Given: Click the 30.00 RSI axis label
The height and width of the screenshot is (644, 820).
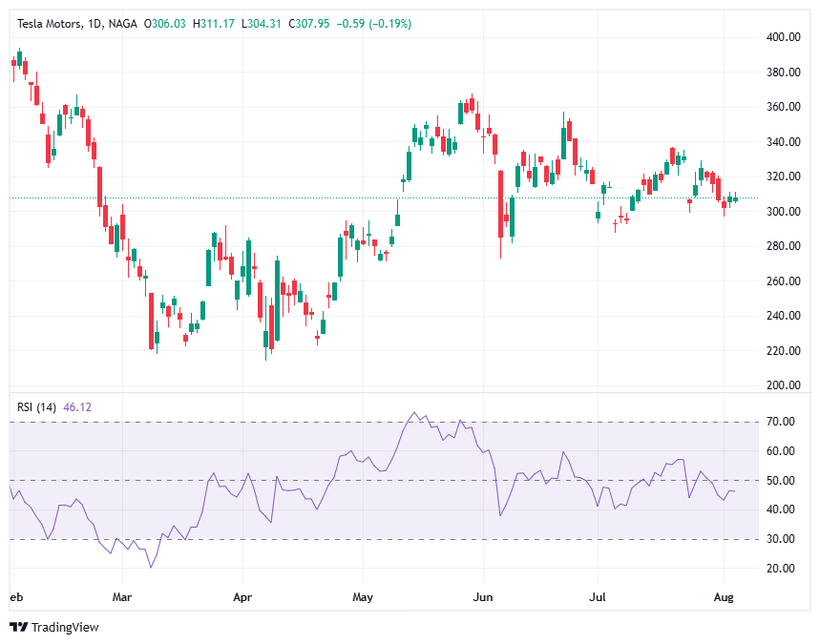Looking at the screenshot, I should point(779,539).
